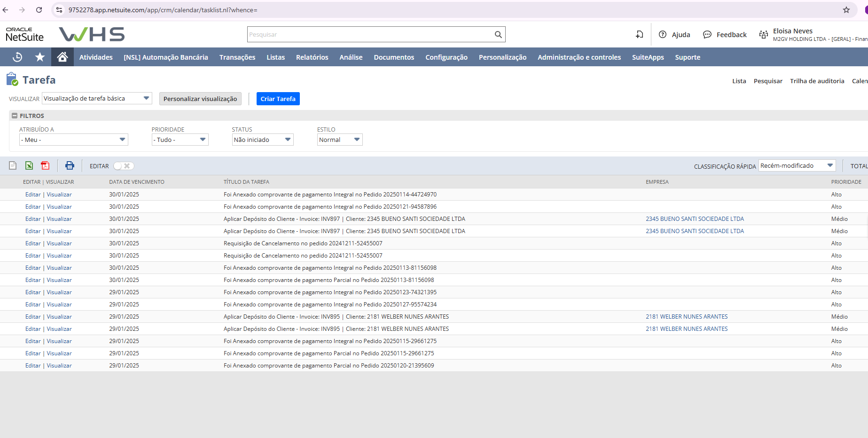Image resolution: width=868 pixels, height=438 pixels.
Task: Export the task list to CSV
Action: click(x=13, y=165)
